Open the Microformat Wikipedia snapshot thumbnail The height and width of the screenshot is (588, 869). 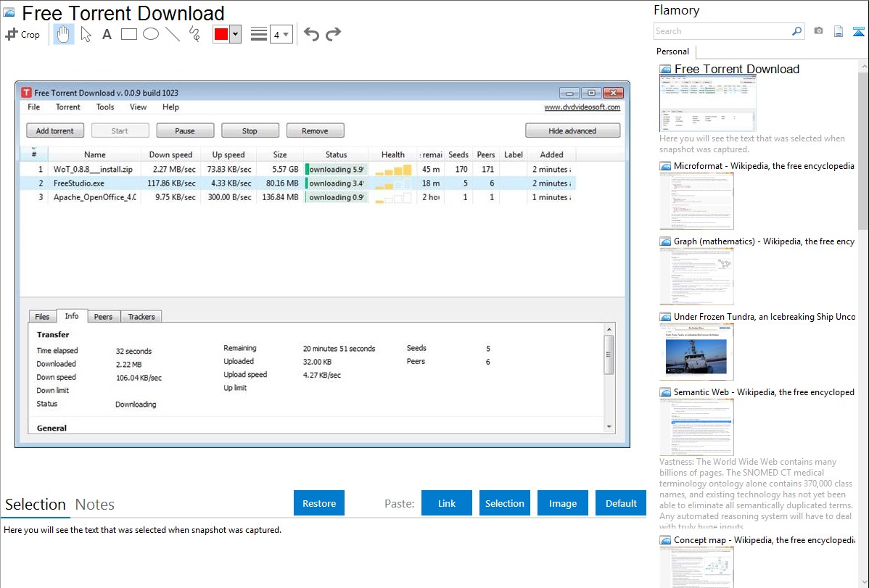696,201
